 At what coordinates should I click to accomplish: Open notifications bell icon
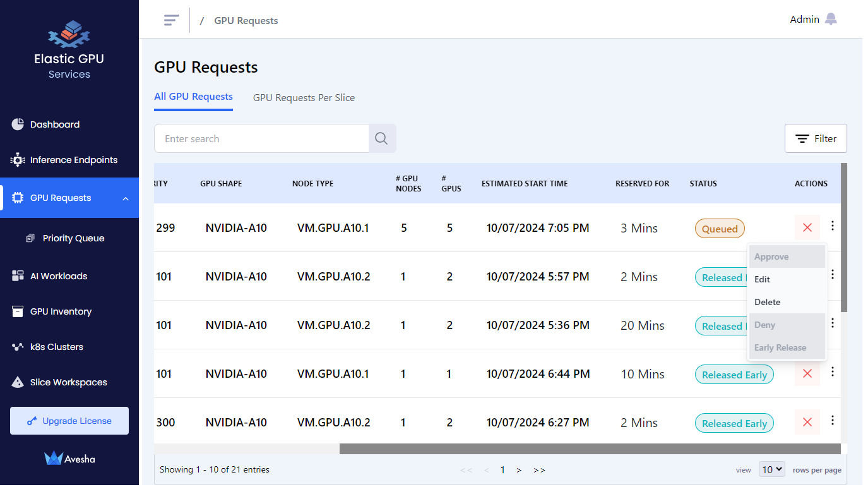(831, 20)
